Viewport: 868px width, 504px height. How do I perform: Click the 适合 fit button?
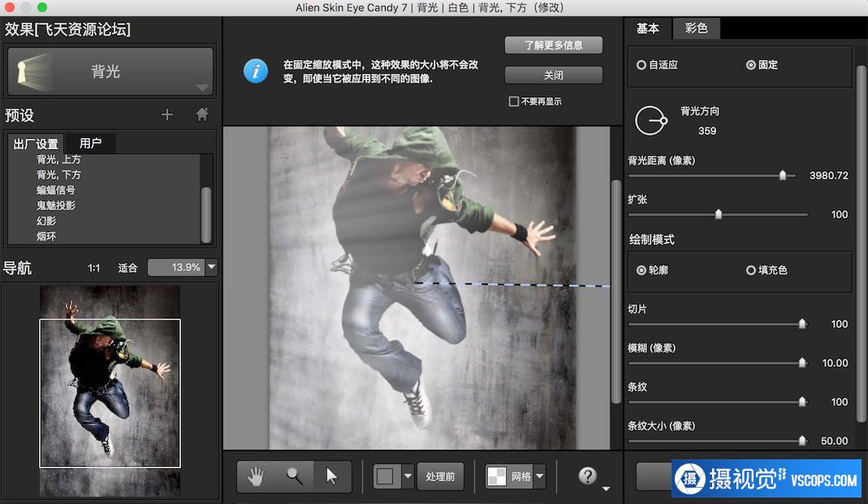pyautogui.click(x=127, y=268)
